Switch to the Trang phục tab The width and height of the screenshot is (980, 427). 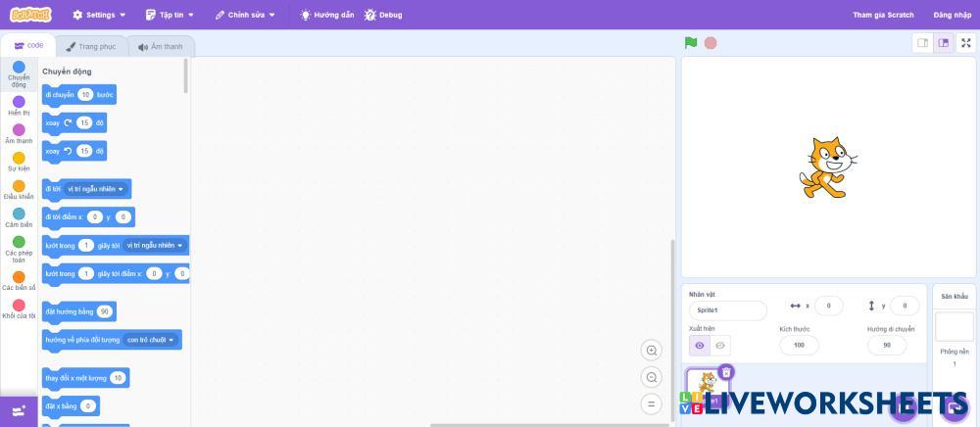pyautogui.click(x=90, y=46)
